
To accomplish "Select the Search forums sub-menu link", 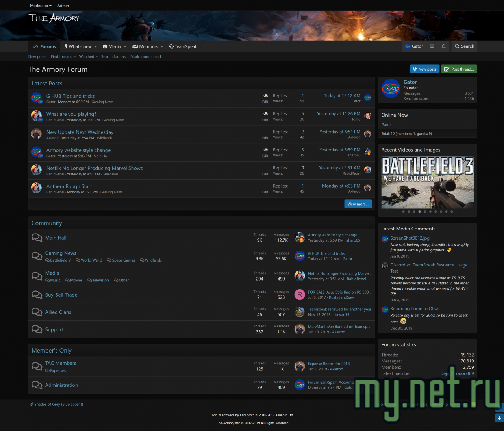I will tap(113, 57).
